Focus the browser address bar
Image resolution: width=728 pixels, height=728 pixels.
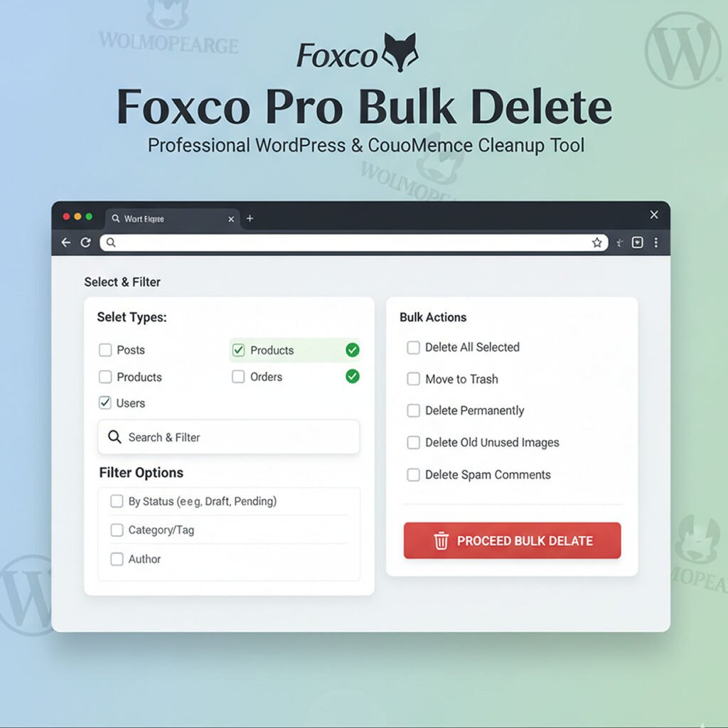pyautogui.click(x=354, y=242)
